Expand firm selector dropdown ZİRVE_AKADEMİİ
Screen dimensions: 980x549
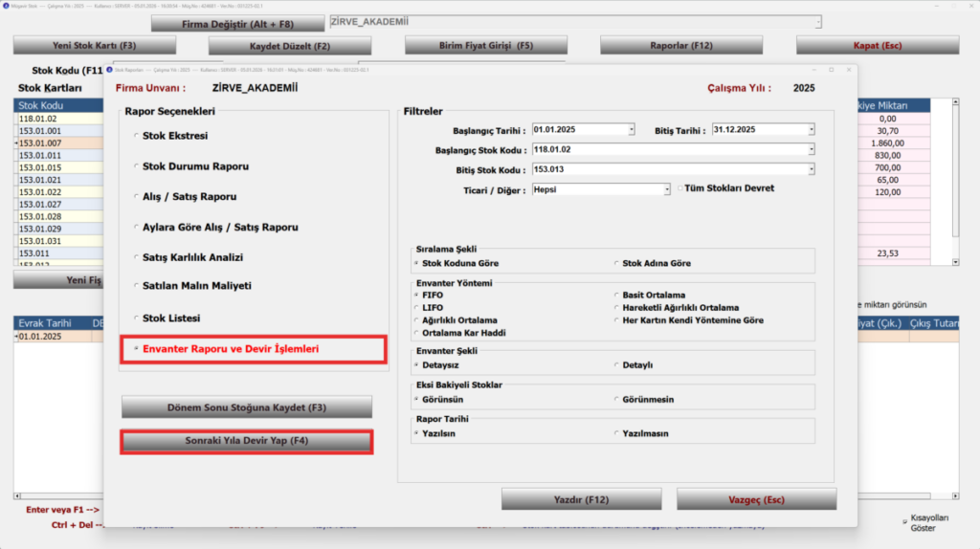click(818, 22)
